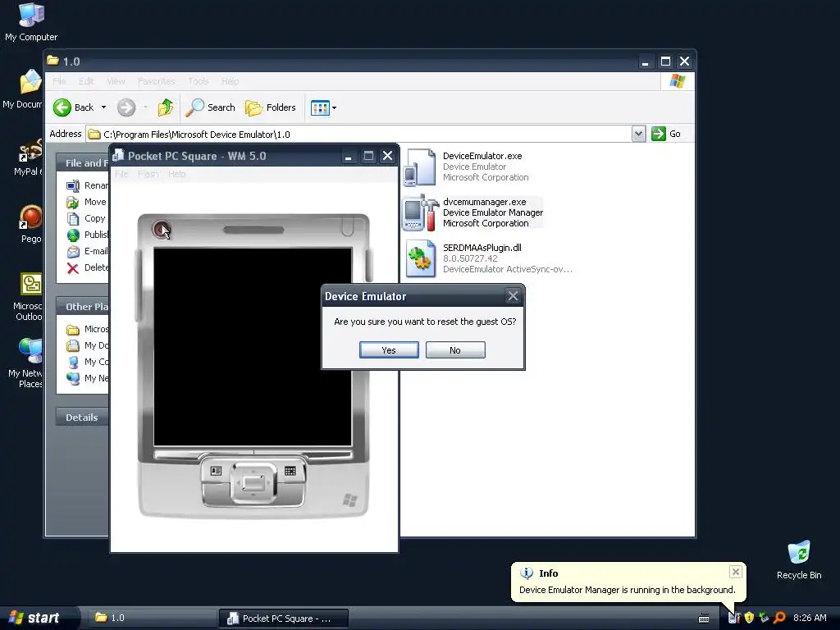Click No in the Device Emulator dialog

pos(455,349)
